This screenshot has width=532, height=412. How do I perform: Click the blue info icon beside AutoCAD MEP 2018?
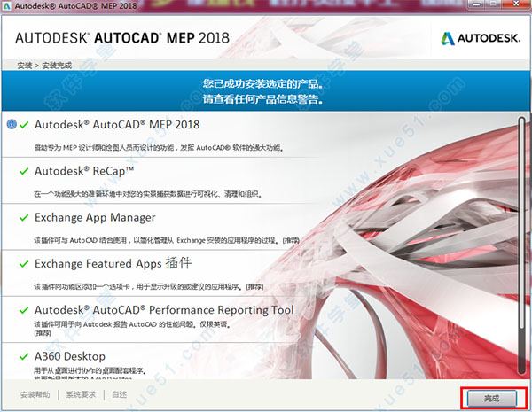[12, 124]
